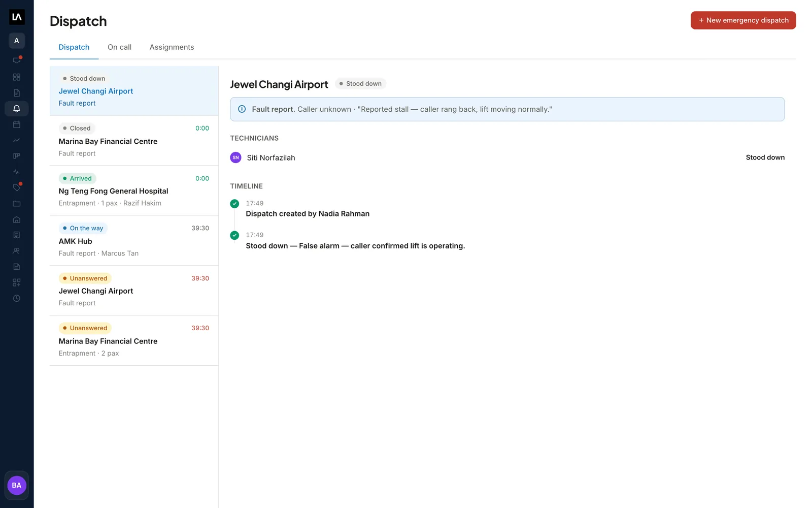Click New emergency dispatch button
Image resolution: width=812 pixels, height=508 pixels.
point(743,20)
